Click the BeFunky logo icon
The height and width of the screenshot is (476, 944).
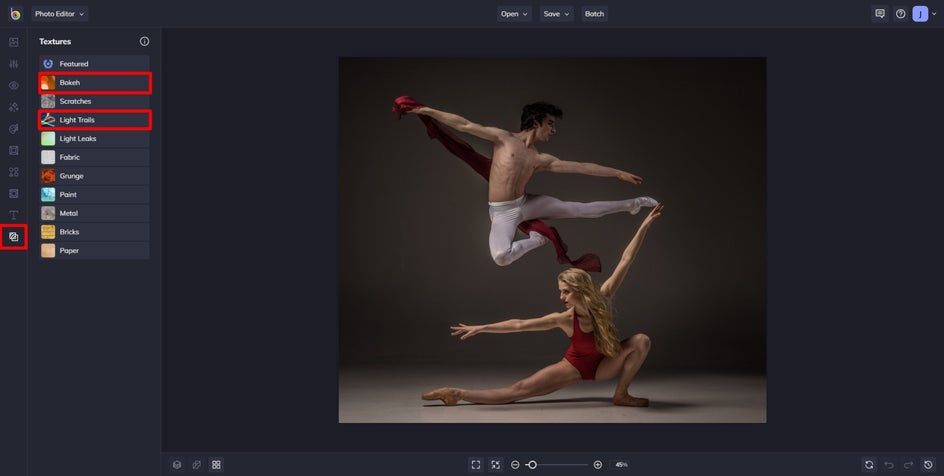click(x=15, y=14)
